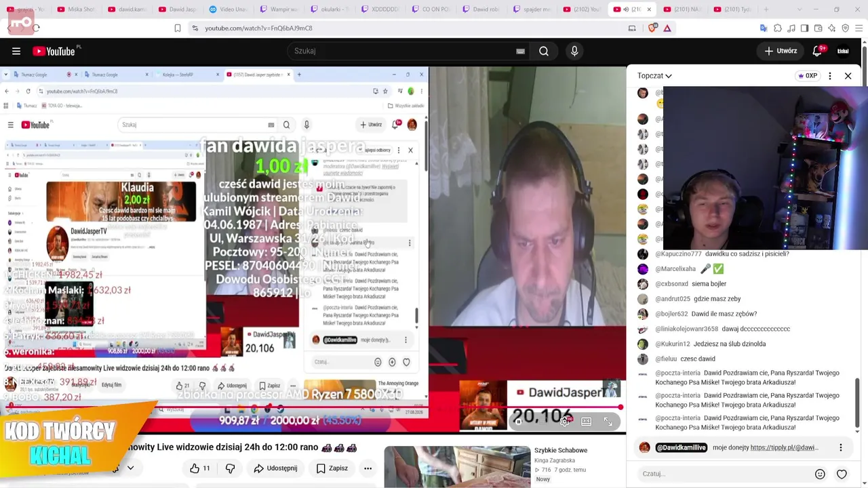The image size is (868, 488).
Task: Expand the chevron dropdown beside the channel
Action: pos(130,468)
